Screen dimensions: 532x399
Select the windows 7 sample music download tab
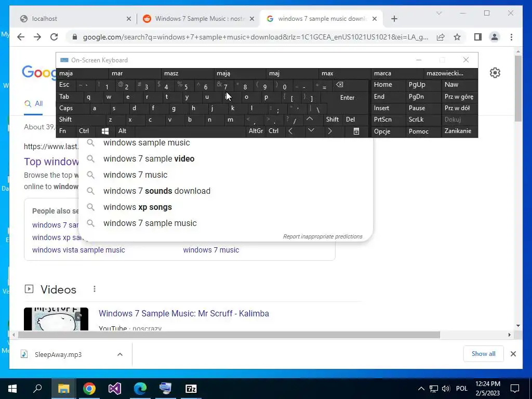321,19
